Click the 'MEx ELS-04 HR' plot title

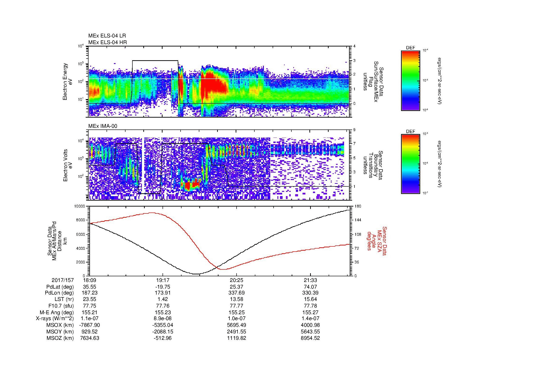[x=107, y=42]
